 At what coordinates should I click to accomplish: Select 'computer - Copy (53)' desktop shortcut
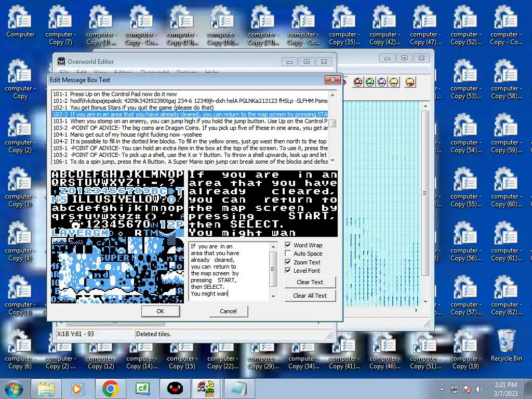[465, 79]
